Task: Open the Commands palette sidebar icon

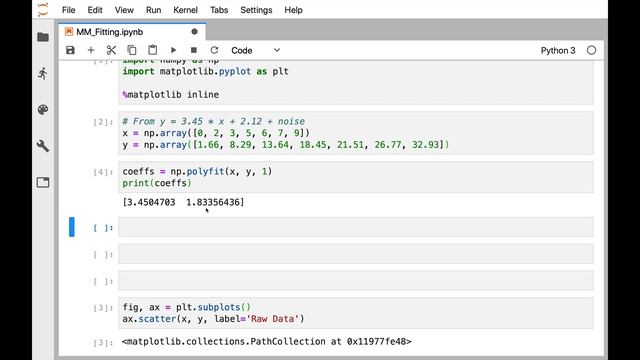Action: (x=43, y=109)
